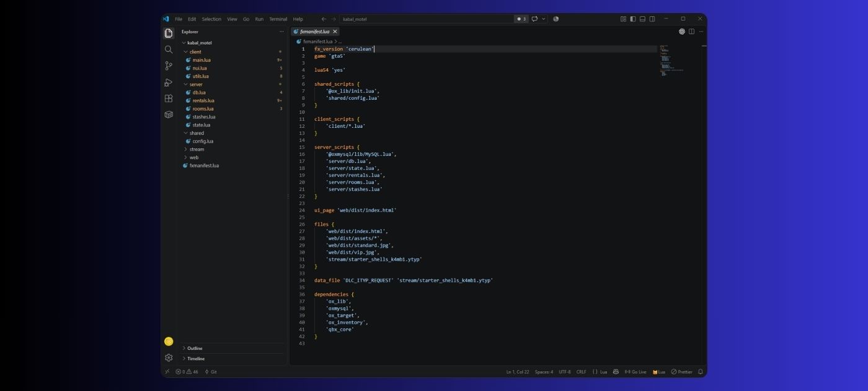This screenshot has height=391, width=868.
Task: Open the Go menu
Action: [246, 19]
